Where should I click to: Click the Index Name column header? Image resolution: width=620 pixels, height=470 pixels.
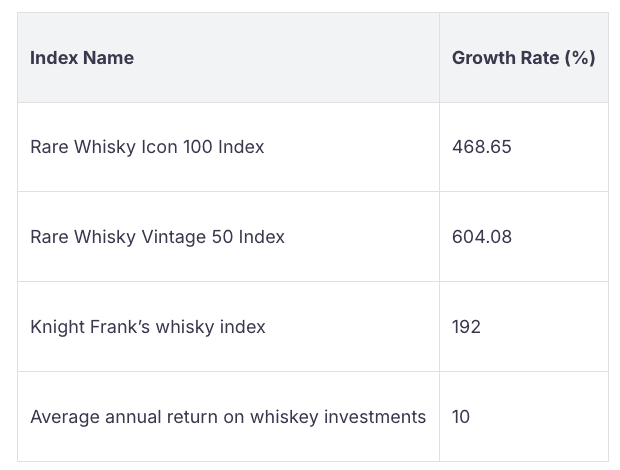(82, 58)
